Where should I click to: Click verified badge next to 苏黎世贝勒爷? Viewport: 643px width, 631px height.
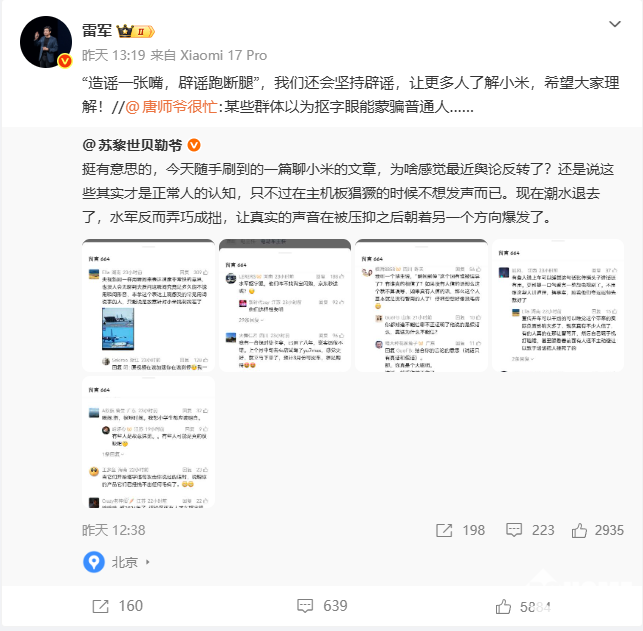194,145
